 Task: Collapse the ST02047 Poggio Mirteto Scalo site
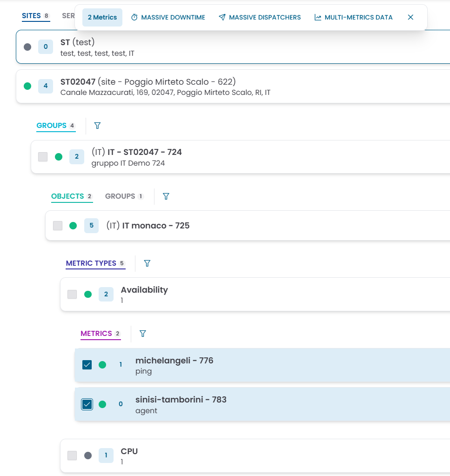[233, 87]
